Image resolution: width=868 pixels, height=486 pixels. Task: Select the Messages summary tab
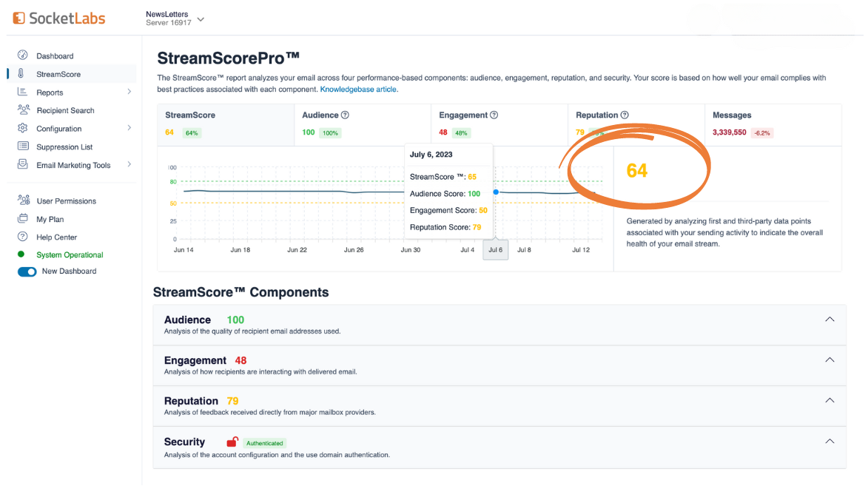point(773,124)
